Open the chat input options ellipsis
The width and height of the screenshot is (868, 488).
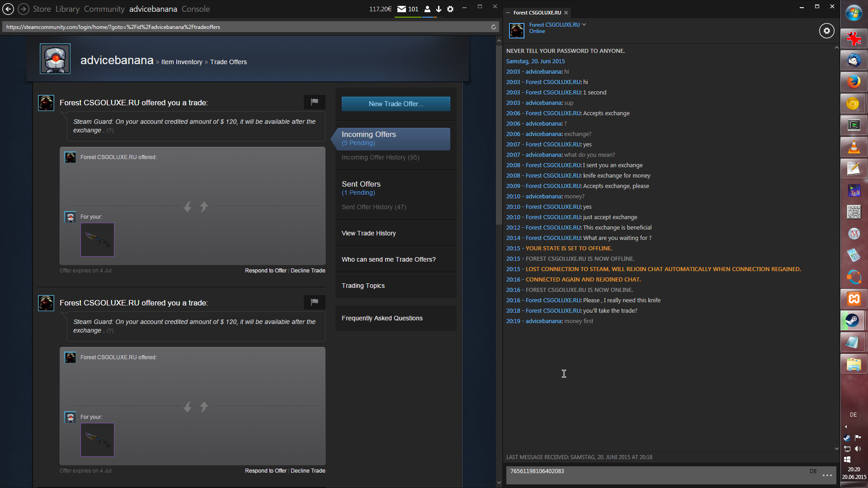[827, 475]
